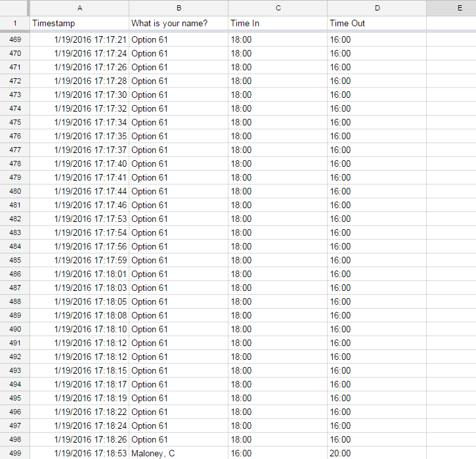Select row number 492
The image size is (476, 459).
coord(15,357)
